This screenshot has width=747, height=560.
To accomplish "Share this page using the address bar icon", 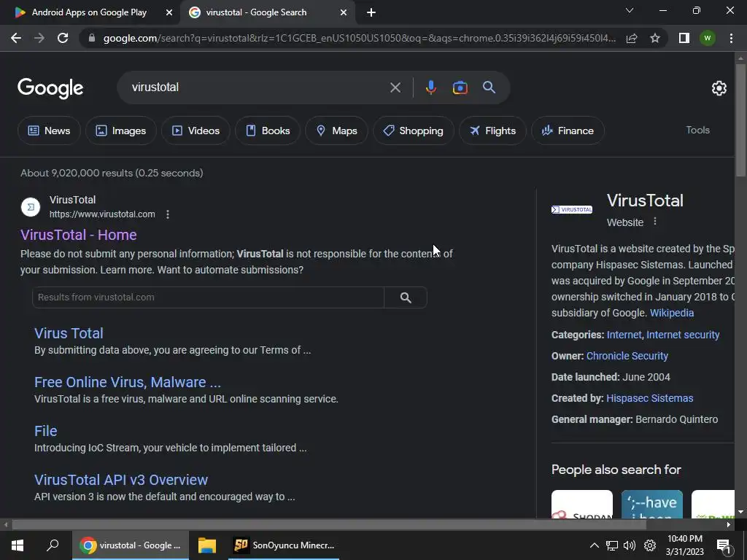I will [632, 38].
